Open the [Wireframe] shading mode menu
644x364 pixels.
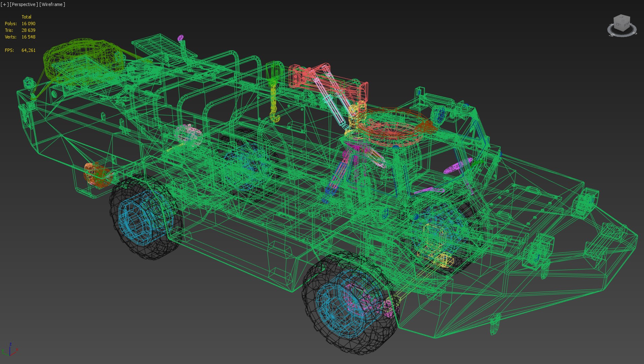[x=52, y=4]
